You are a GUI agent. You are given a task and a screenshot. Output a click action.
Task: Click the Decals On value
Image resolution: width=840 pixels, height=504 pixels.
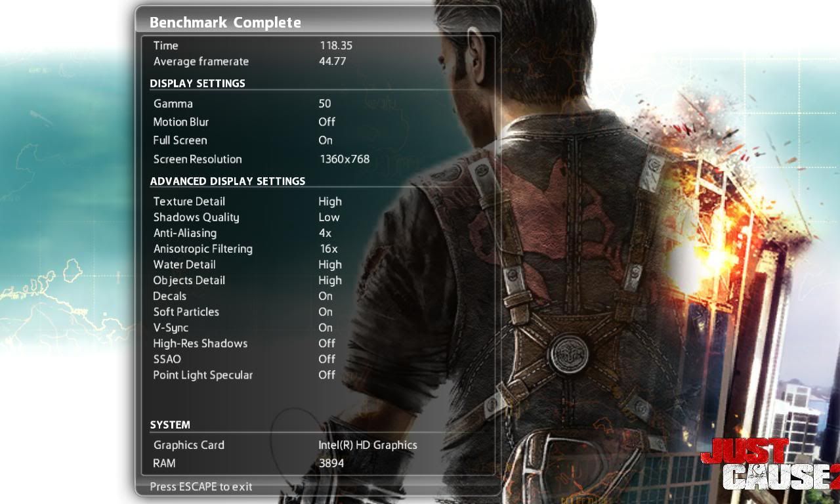click(325, 296)
